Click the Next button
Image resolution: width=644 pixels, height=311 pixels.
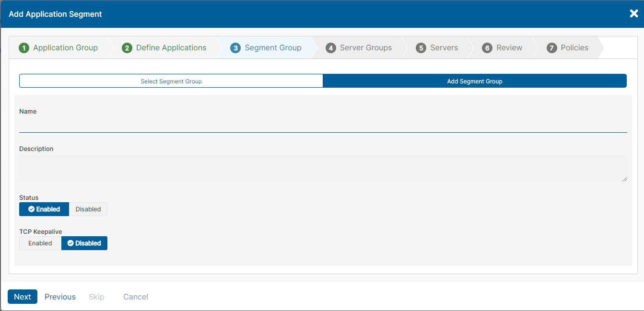(x=22, y=297)
